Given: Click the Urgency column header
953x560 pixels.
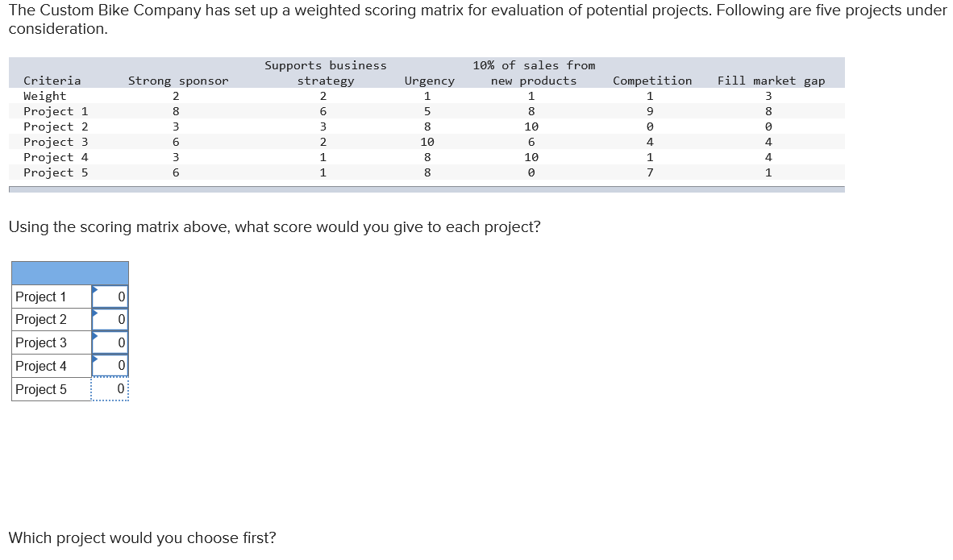Looking at the screenshot, I should (429, 81).
